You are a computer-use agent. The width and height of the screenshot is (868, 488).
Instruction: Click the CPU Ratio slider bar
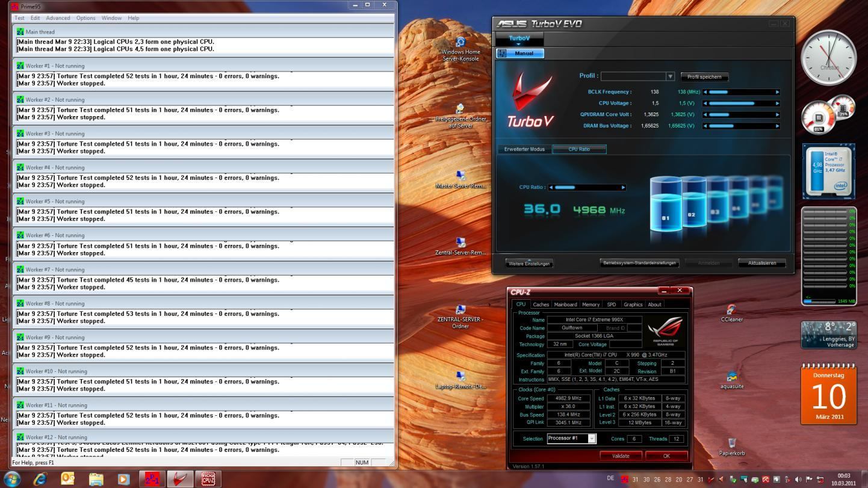click(587, 187)
